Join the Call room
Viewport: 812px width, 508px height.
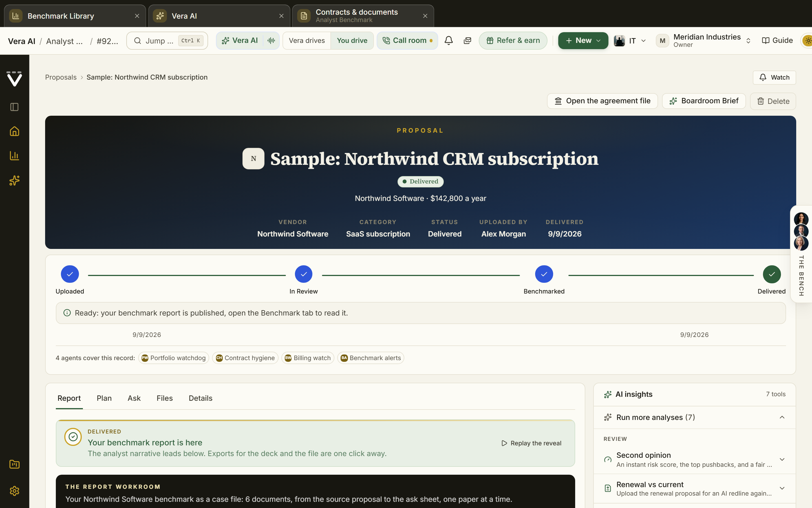407,41
